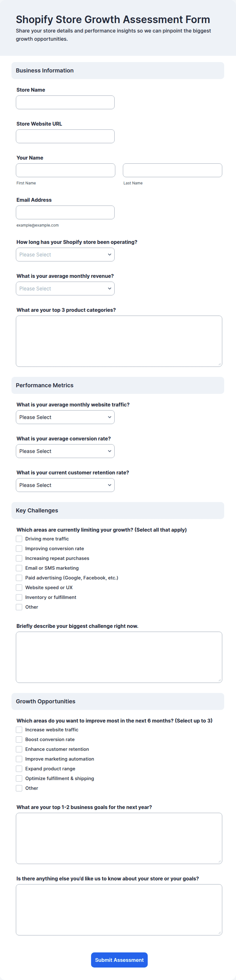Enable Website speed or UX checkbox
236x980 pixels.
tap(19, 587)
